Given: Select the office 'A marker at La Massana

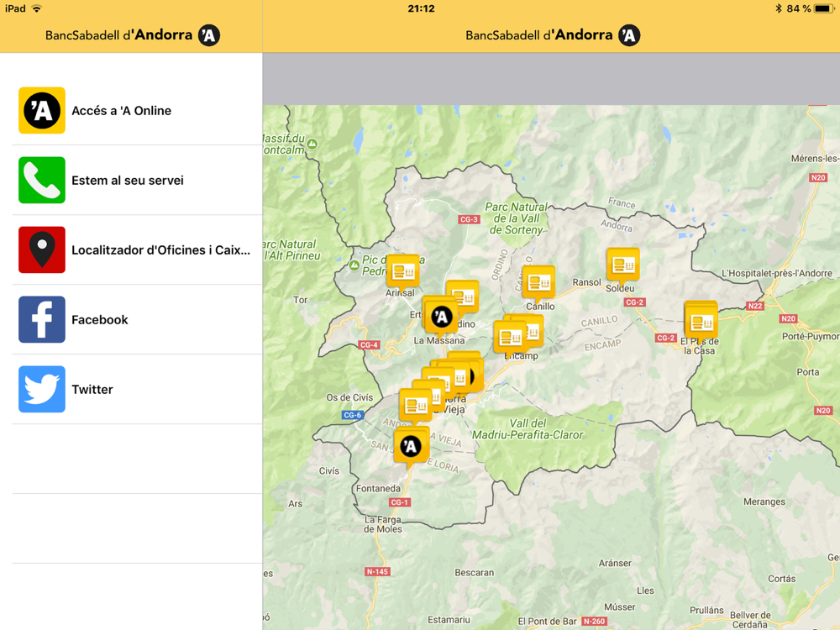Looking at the screenshot, I should [x=442, y=318].
